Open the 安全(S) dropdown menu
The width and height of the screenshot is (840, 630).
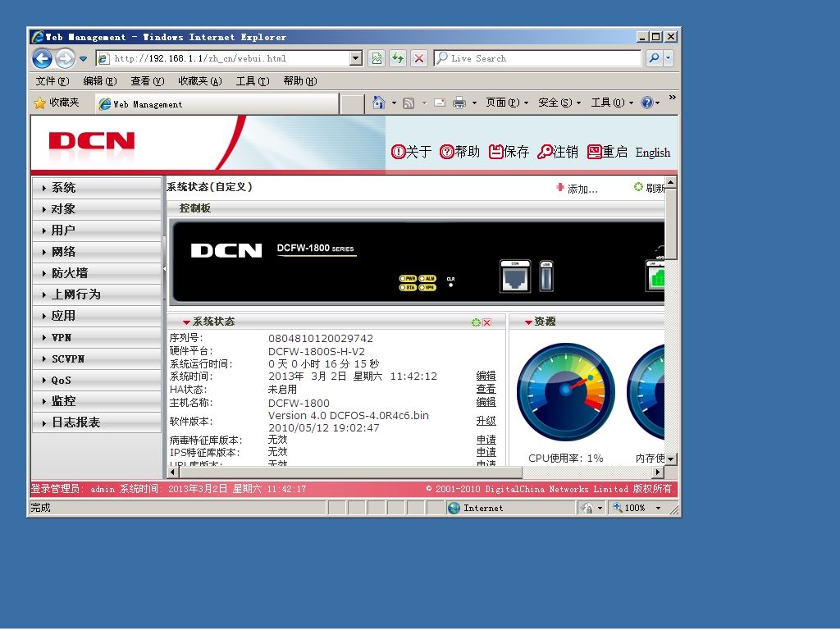pyautogui.click(x=559, y=103)
